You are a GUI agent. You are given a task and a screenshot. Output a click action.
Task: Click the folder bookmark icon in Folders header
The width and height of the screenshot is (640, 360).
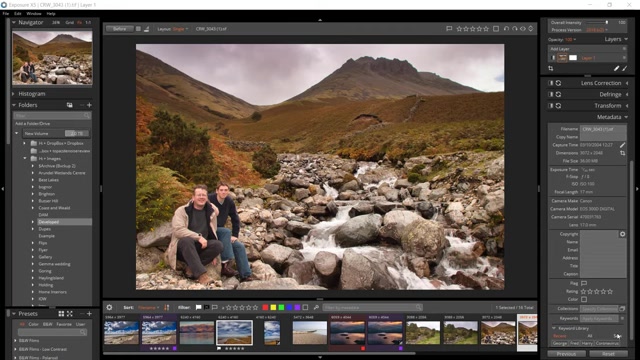click(x=70, y=105)
